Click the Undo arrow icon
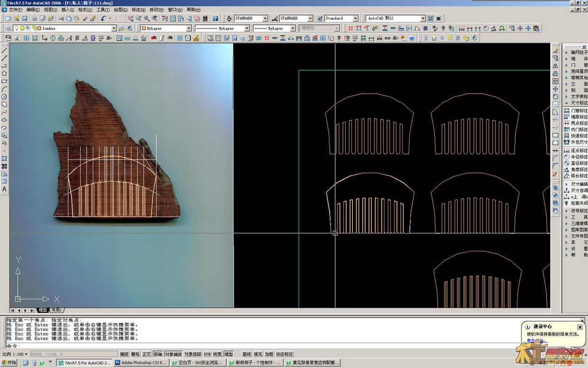The height and width of the screenshot is (368, 588). pos(103,19)
